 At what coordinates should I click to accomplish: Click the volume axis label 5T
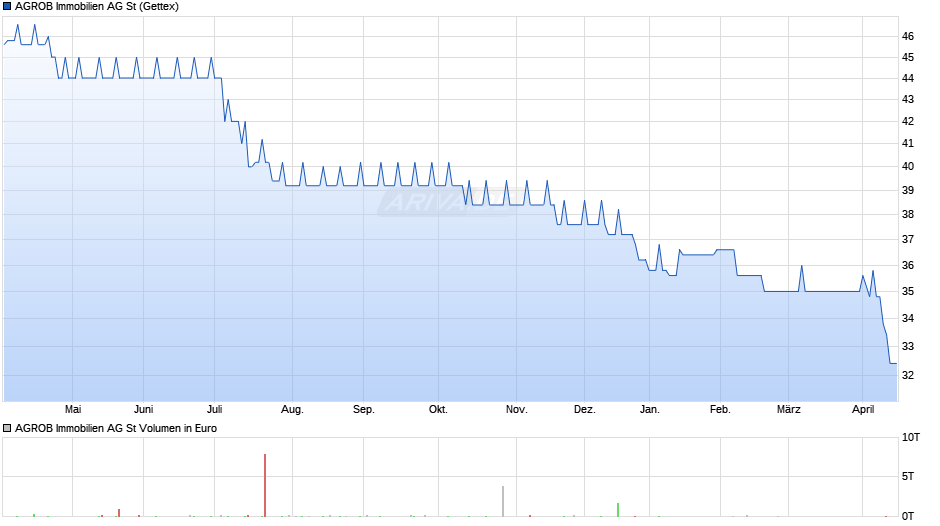[908, 476]
